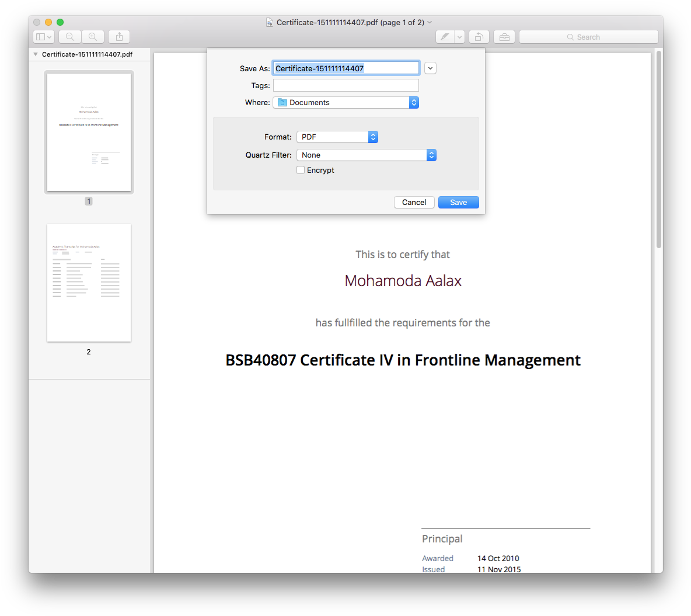Select the highlight pen markup tool
This screenshot has height=616, width=691.
coord(445,37)
